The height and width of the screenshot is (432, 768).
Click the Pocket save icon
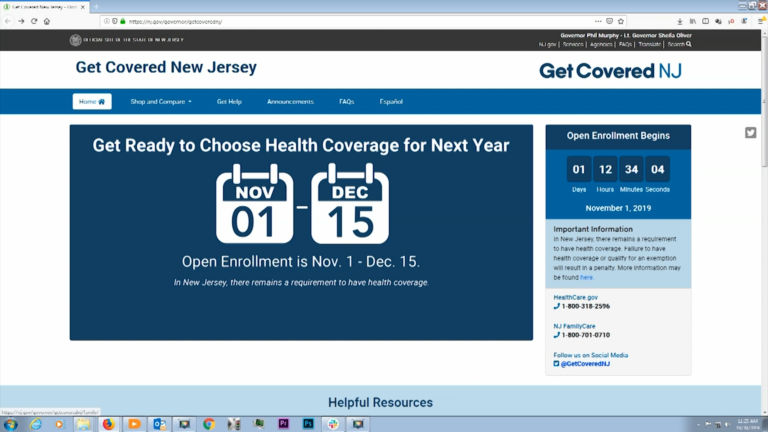[609, 22]
